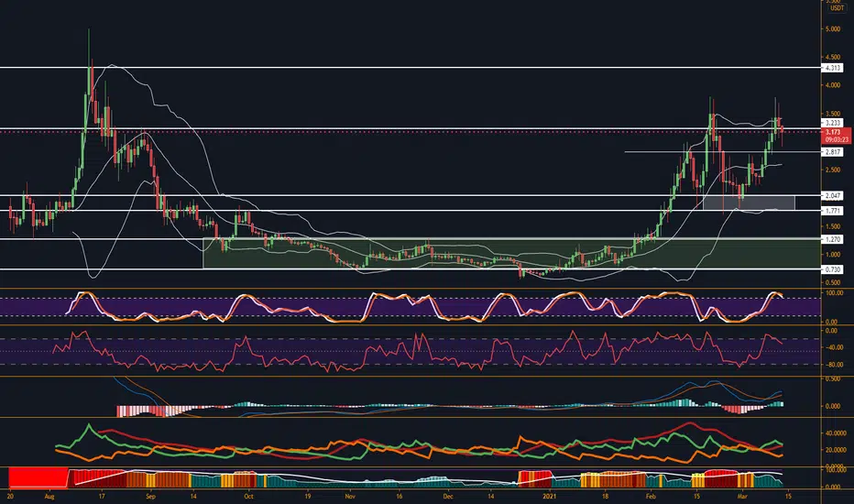Click the 1.000 price axis tick
This screenshot has width=854, height=504.
coord(833,255)
